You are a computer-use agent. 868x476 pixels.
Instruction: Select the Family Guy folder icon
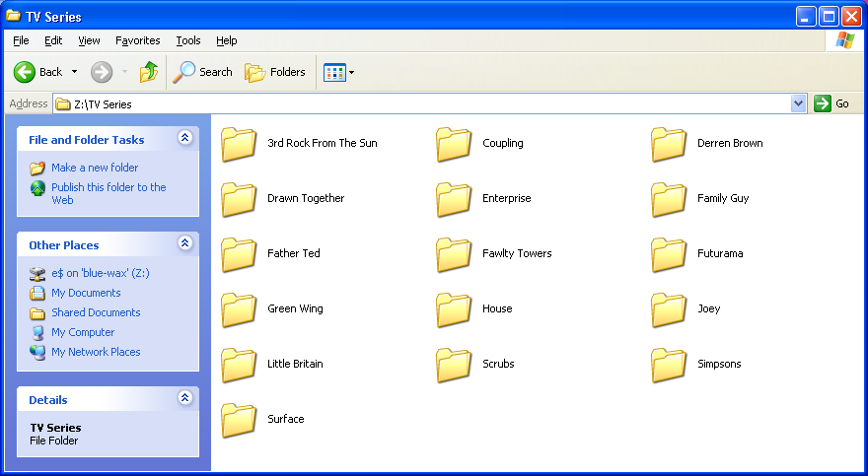[669, 200]
